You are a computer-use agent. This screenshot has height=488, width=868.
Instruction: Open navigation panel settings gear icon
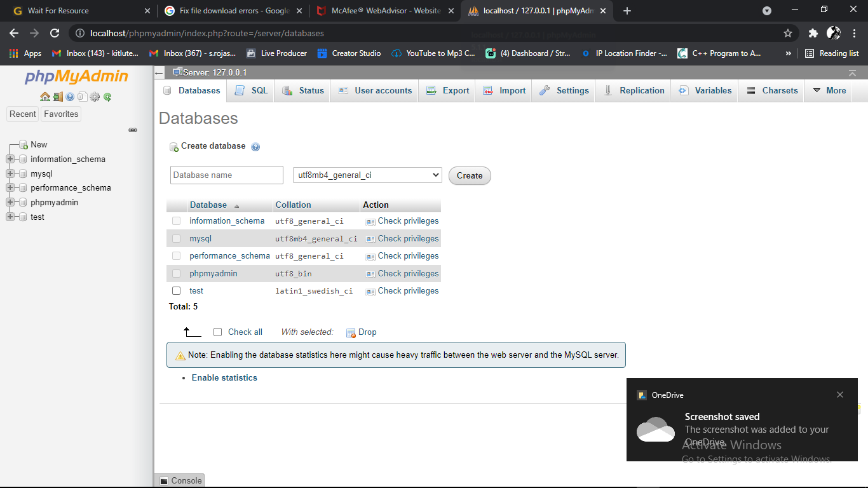pyautogui.click(x=95, y=97)
